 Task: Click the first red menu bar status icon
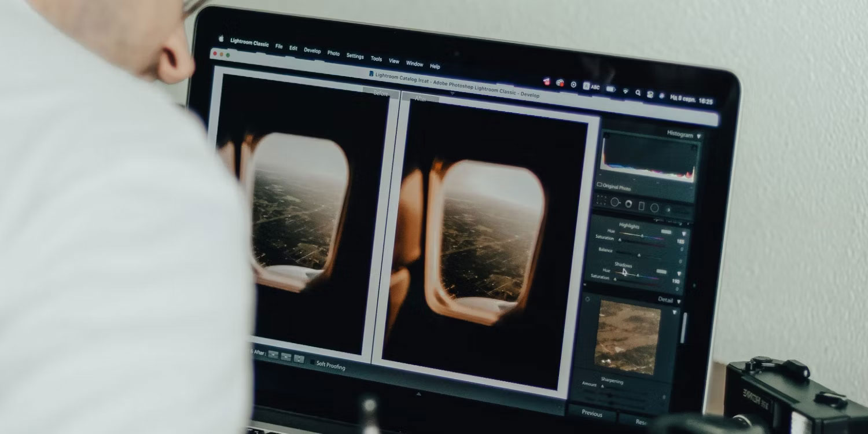tap(546, 81)
